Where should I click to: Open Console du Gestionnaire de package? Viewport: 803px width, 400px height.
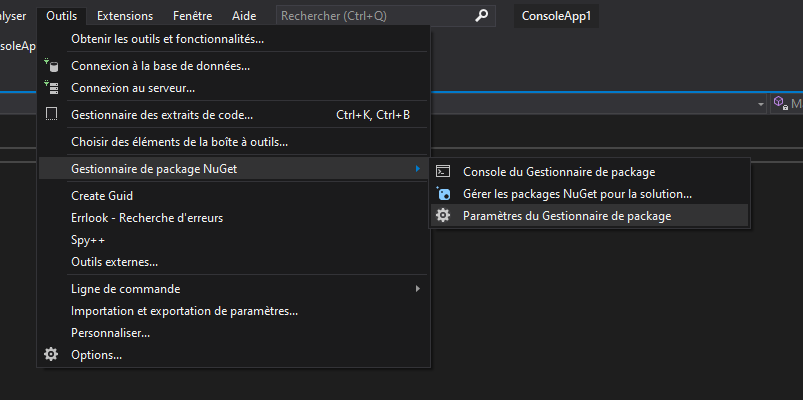click(589, 172)
